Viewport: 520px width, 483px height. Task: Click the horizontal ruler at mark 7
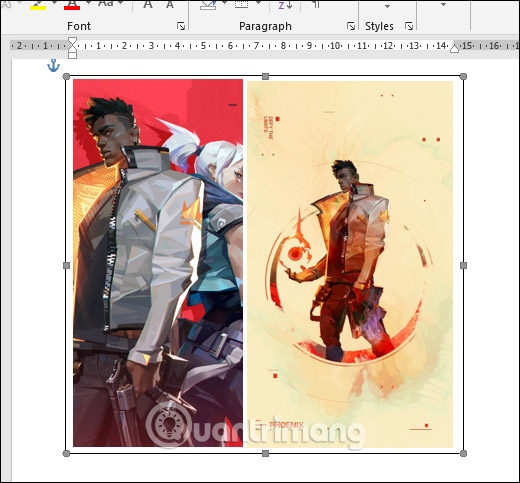256,46
